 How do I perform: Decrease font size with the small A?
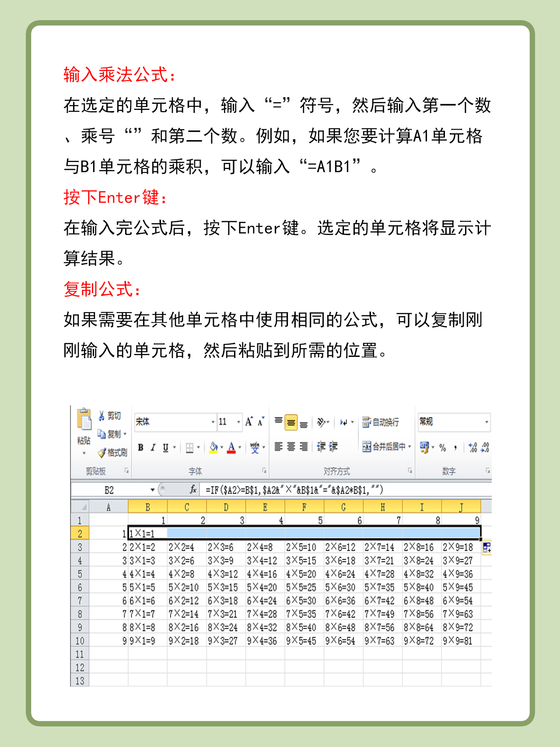(x=261, y=422)
